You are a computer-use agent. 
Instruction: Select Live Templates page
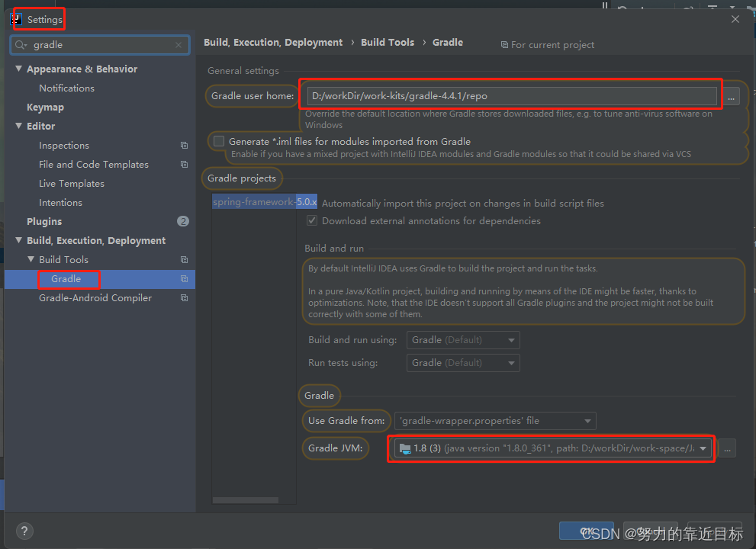(72, 184)
